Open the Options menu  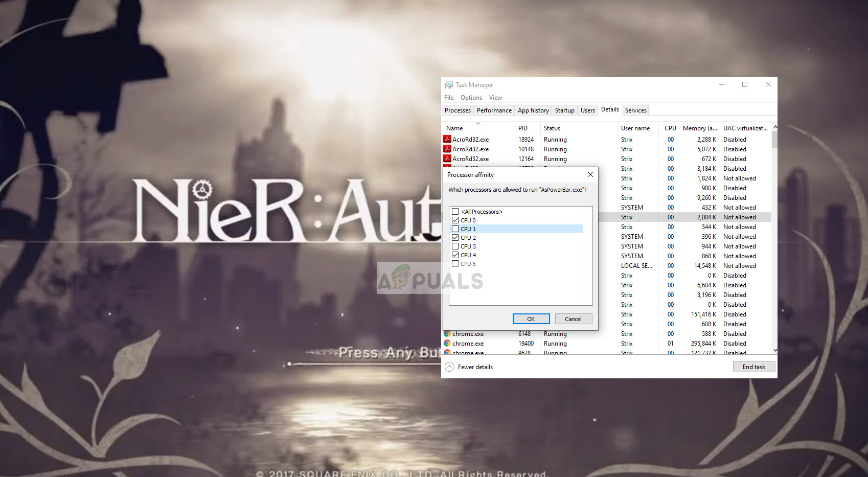tap(471, 97)
